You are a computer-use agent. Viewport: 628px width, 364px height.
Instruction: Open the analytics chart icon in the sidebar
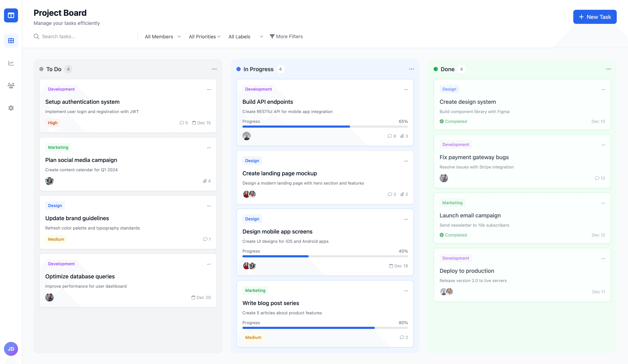coord(11,63)
